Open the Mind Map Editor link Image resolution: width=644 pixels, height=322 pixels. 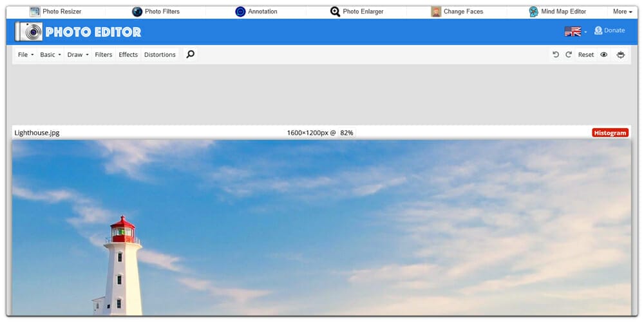pyautogui.click(x=563, y=12)
